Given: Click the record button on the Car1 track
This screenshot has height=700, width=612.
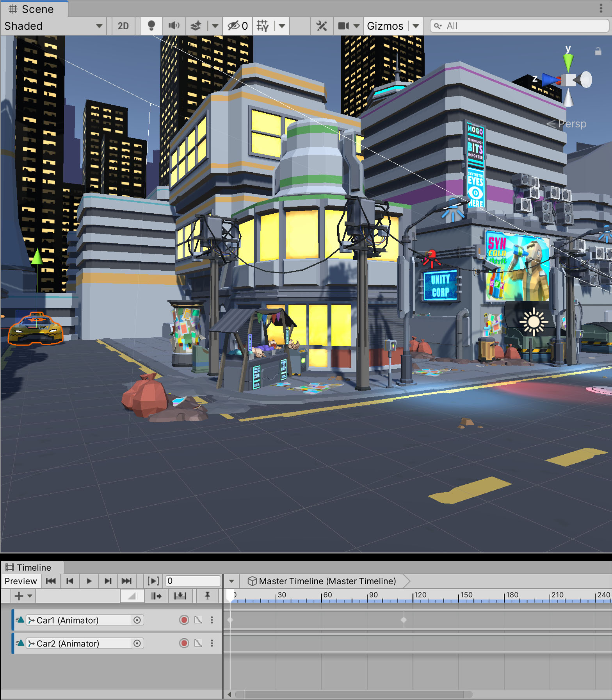Looking at the screenshot, I should coord(184,620).
